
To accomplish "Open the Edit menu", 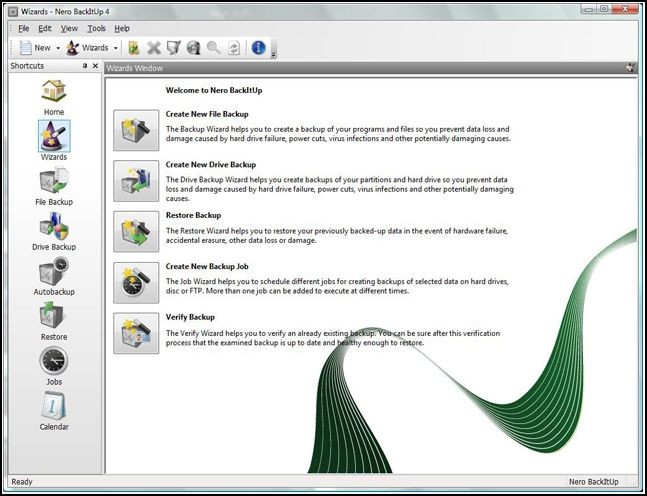I will [45, 28].
